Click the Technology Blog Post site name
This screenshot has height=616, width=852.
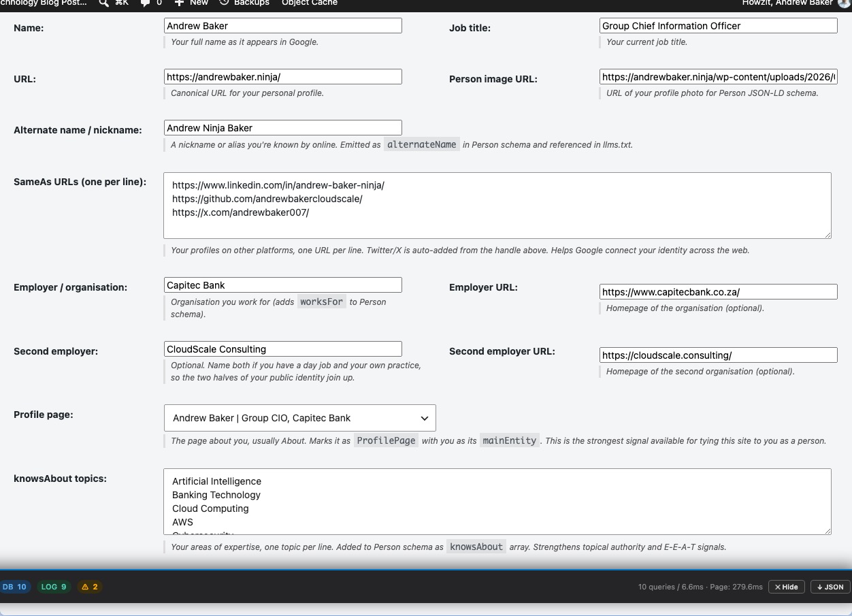(x=44, y=3)
